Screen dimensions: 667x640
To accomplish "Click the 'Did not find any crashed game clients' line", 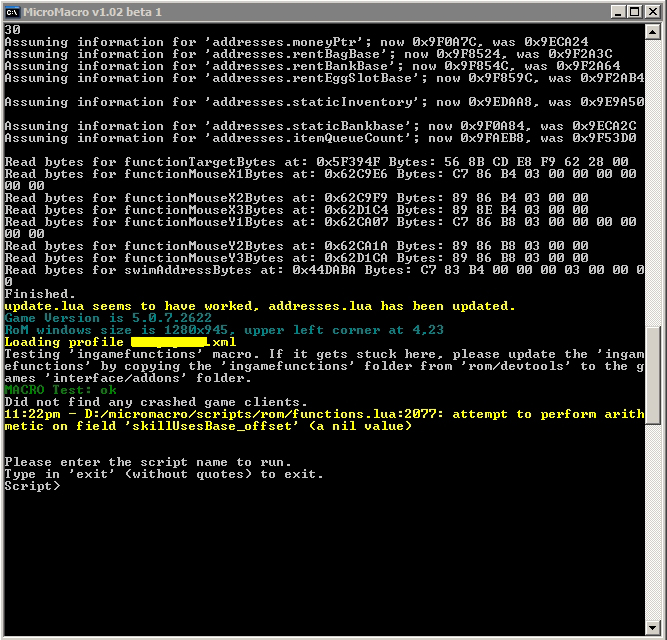I will click(156, 402).
